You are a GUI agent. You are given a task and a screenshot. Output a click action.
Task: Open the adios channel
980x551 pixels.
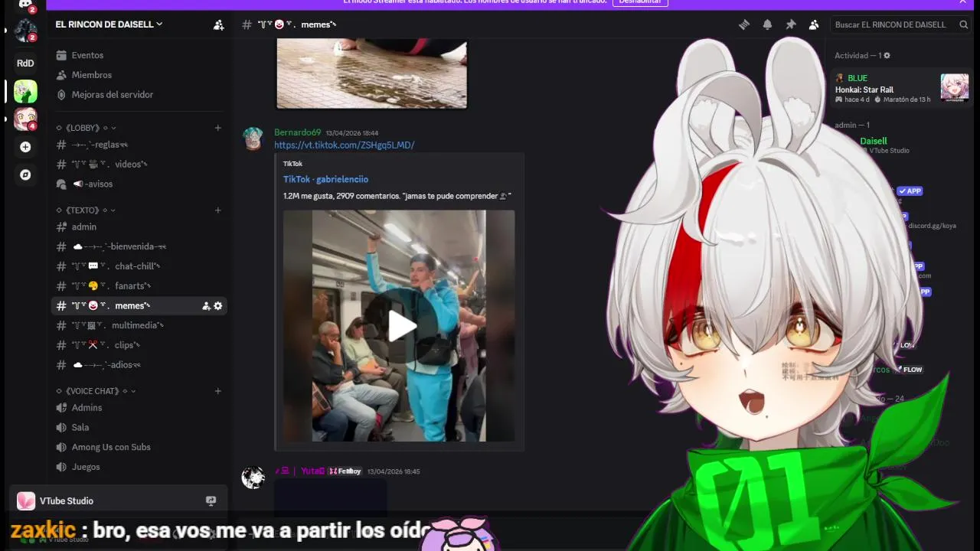(139, 365)
